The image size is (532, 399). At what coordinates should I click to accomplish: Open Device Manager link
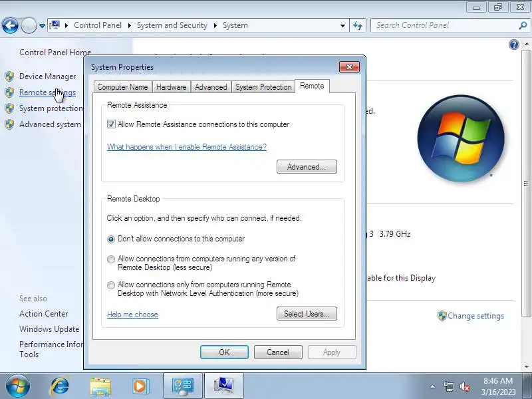pyautogui.click(x=47, y=76)
